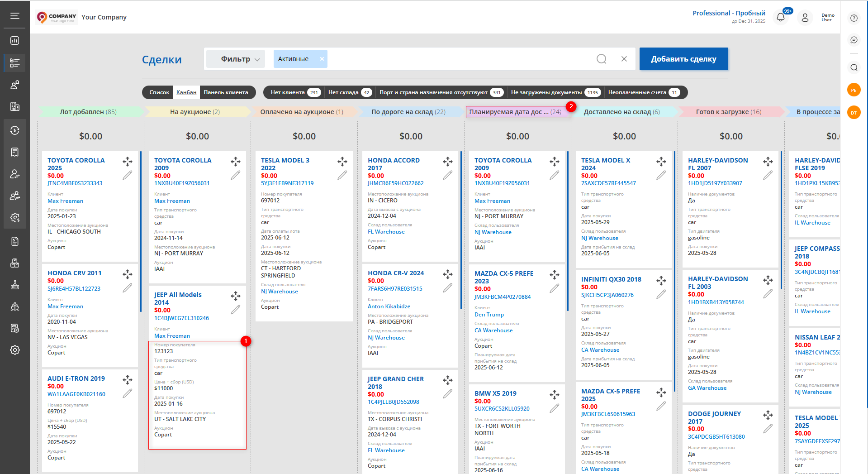This screenshot has height=474, width=868.
Task: Click the magnifier search icon in filter bar
Action: [602, 59]
